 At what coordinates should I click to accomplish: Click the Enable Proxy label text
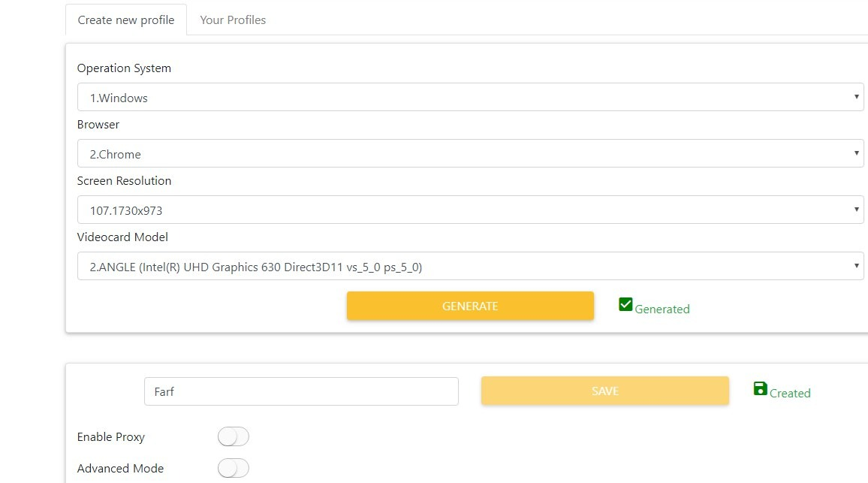(x=111, y=437)
